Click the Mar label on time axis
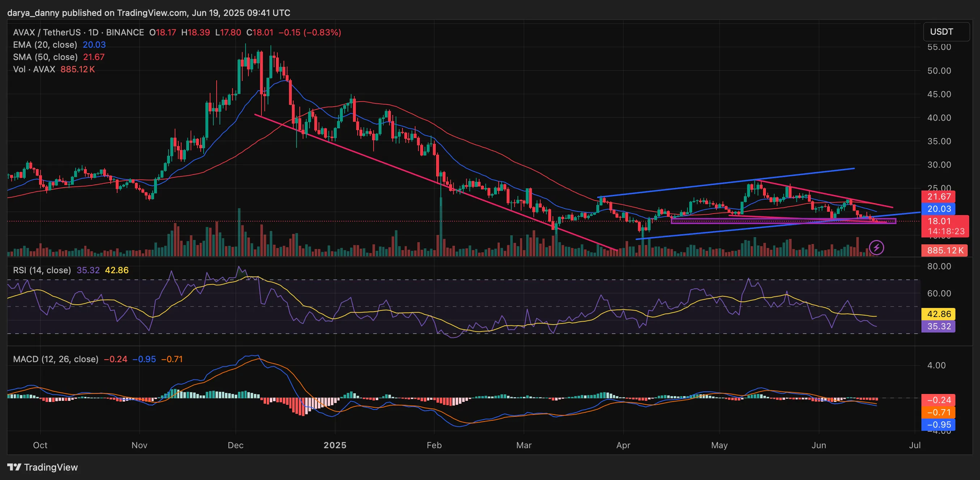The height and width of the screenshot is (480, 980). 524,445
